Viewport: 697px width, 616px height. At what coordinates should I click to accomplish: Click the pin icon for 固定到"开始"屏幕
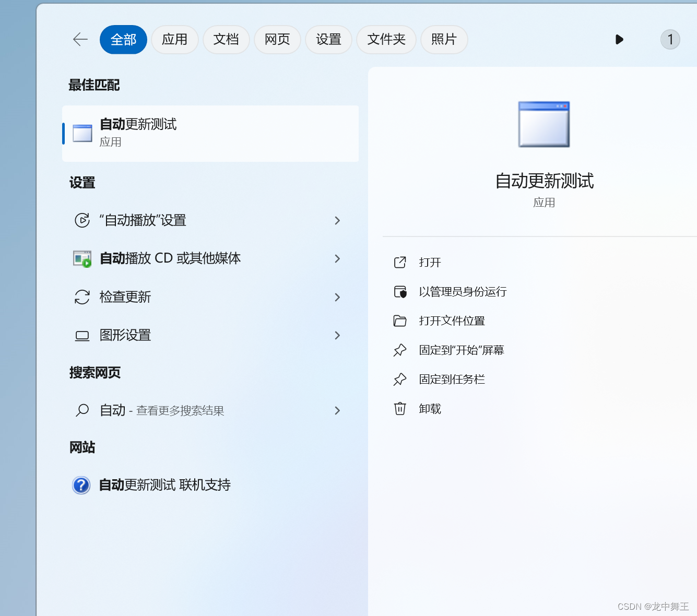click(400, 350)
